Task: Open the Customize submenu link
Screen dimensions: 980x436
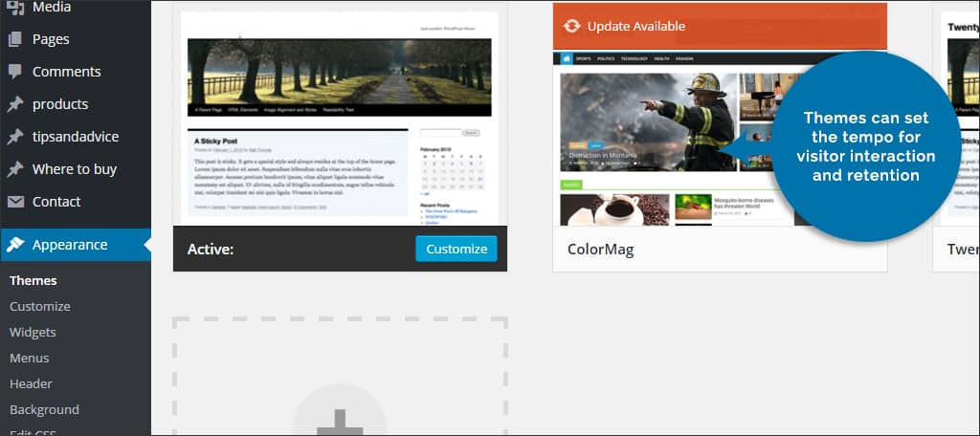Action: coord(40,306)
